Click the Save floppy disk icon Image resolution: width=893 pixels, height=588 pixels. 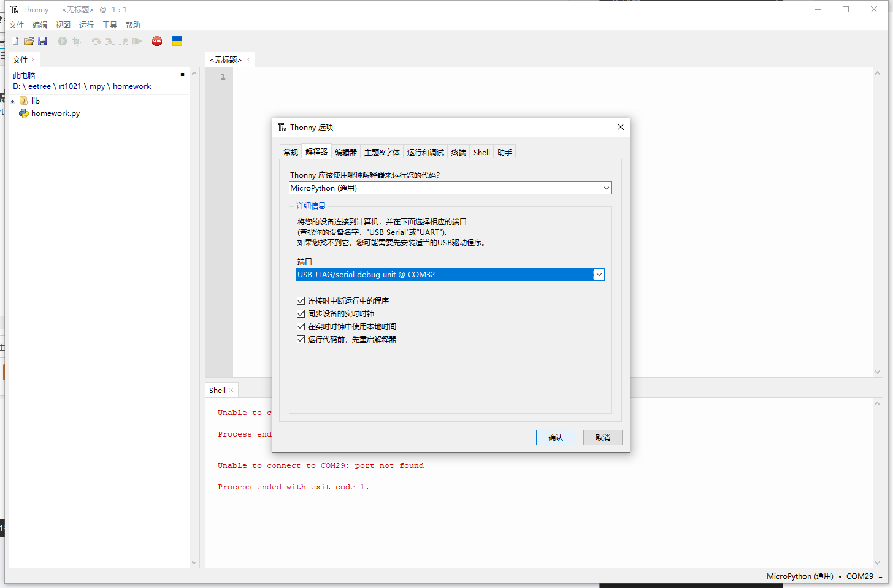(x=42, y=41)
